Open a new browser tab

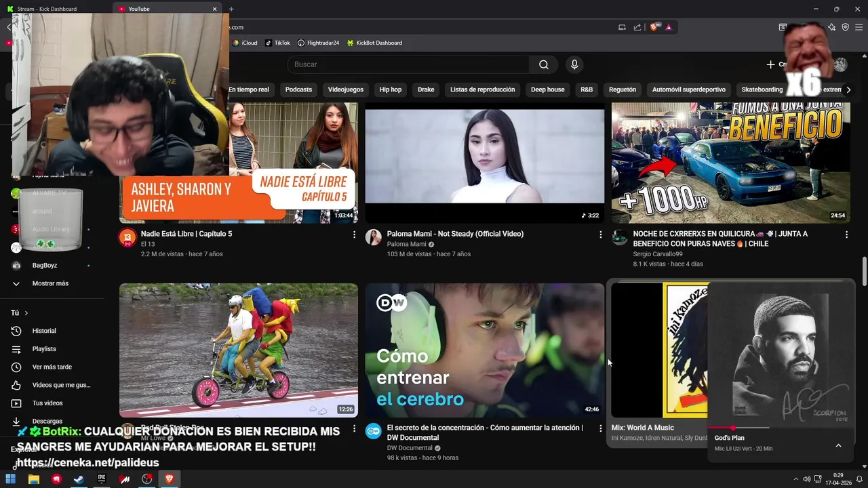pos(231,9)
